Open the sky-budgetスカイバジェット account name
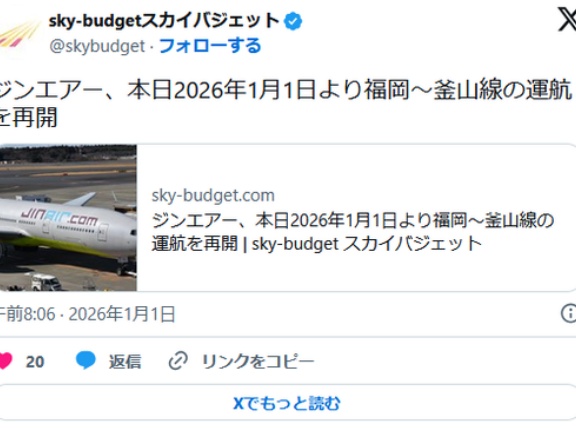The image size is (576, 430). click(x=164, y=21)
